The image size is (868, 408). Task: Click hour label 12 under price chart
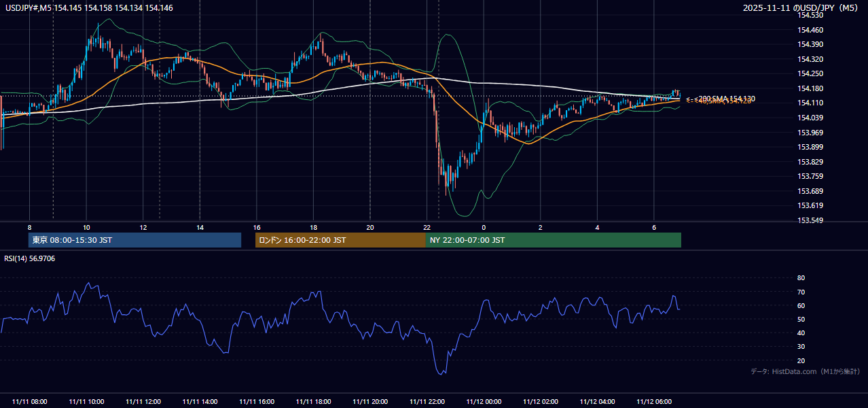[143, 227]
